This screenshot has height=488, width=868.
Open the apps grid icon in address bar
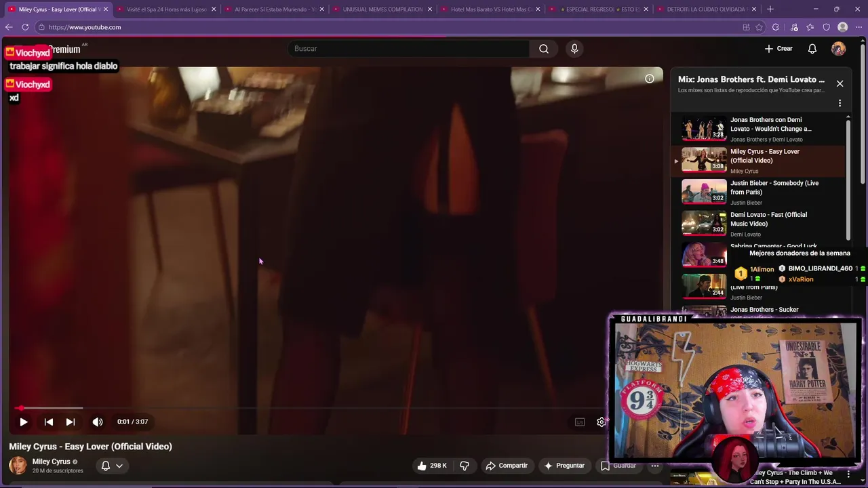point(746,27)
